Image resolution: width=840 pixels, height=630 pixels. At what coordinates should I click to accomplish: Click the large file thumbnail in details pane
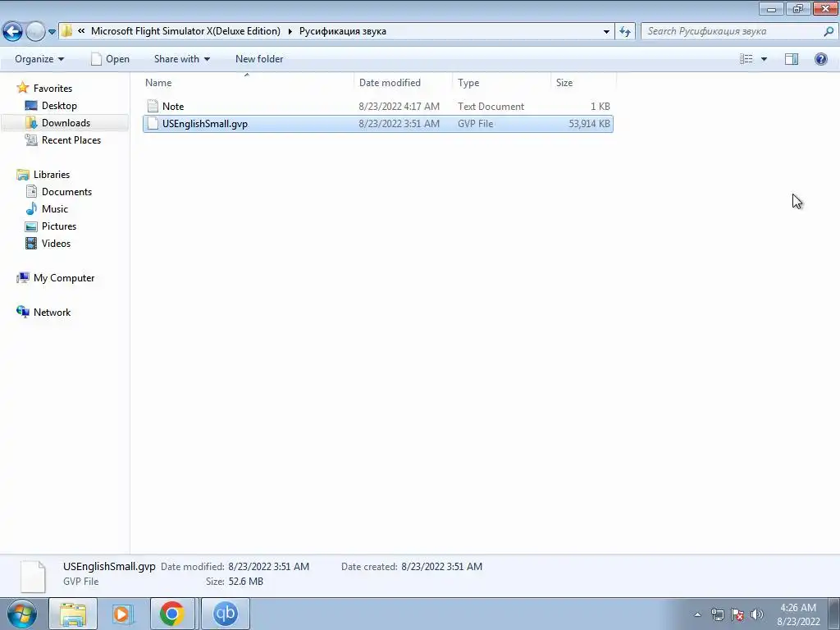(33, 577)
